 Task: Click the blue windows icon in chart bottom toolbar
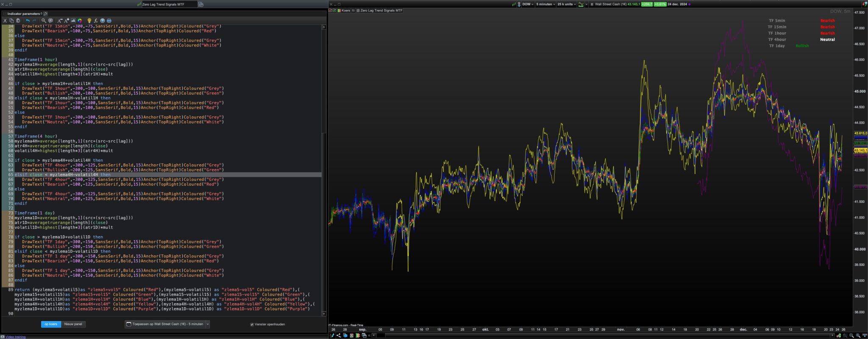point(345,336)
